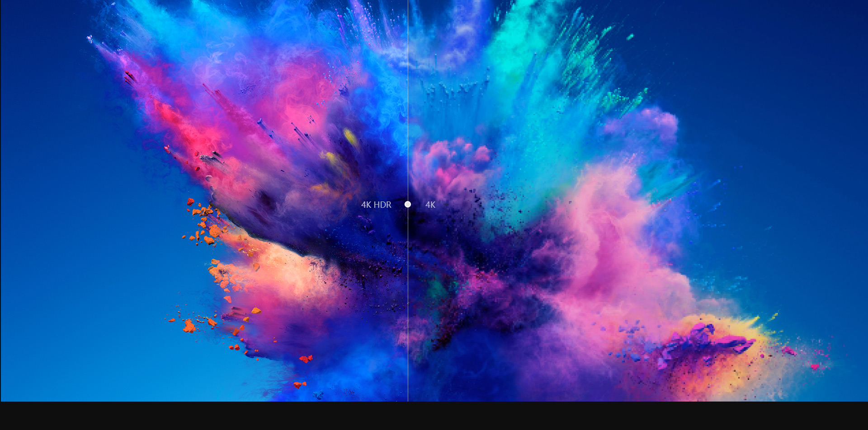Click the white circular comparison slider handle

pyautogui.click(x=407, y=205)
